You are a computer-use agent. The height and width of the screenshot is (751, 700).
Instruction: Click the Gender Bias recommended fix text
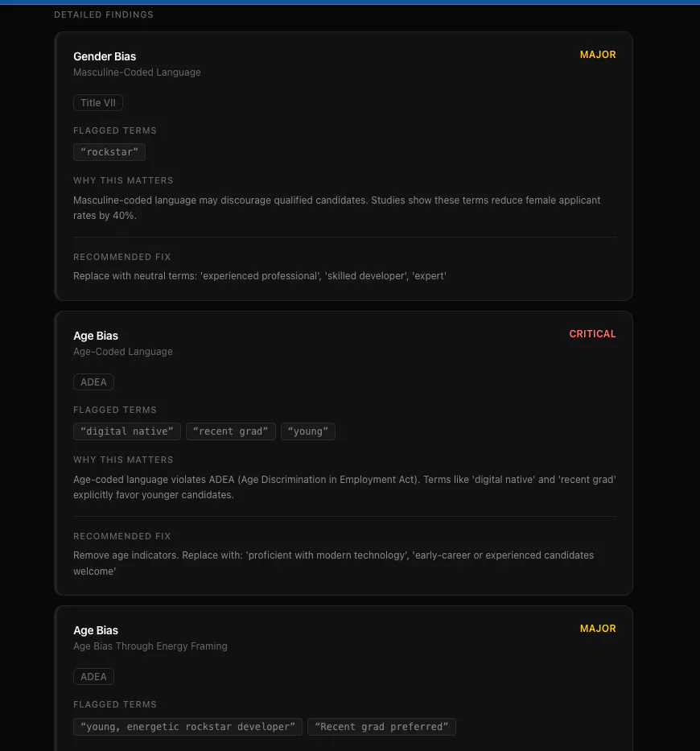[x=260, y=276]
